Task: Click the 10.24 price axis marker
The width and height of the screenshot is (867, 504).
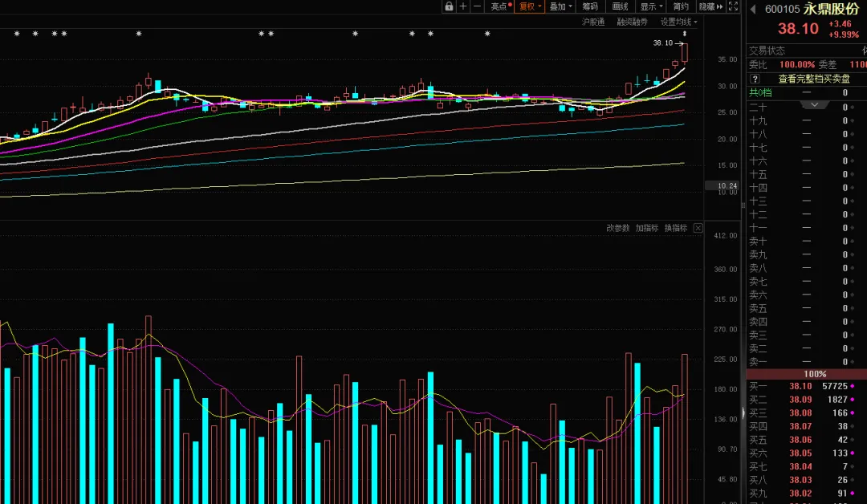Action: point(722,185)
